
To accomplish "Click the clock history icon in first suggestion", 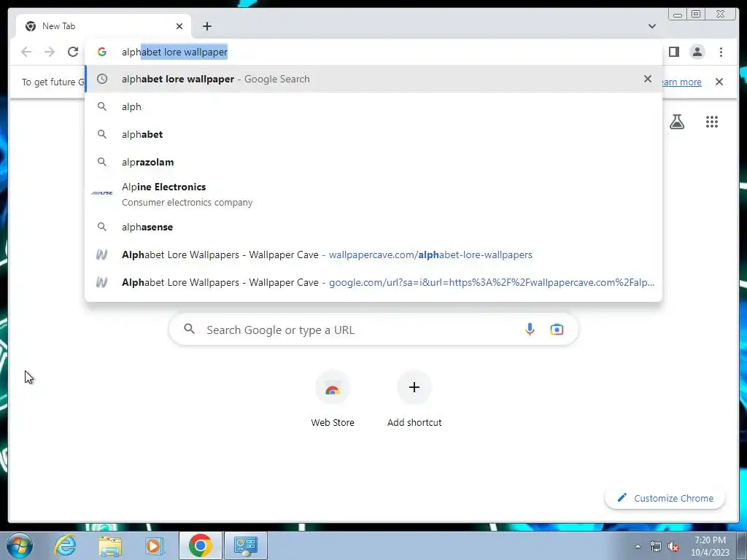I will [102, 79].
